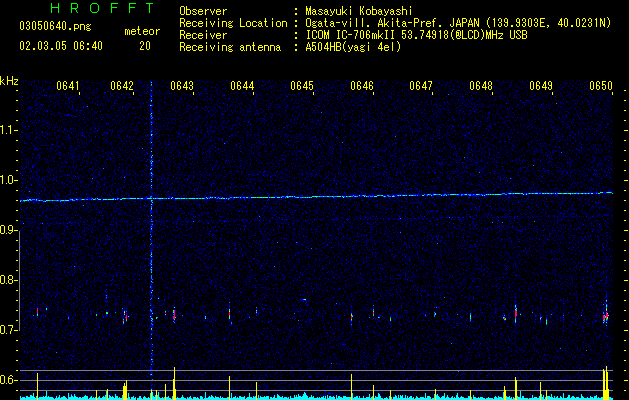The image size is (629, 400).
Task: Click the HROFFT title text
Action: (103, 8)
